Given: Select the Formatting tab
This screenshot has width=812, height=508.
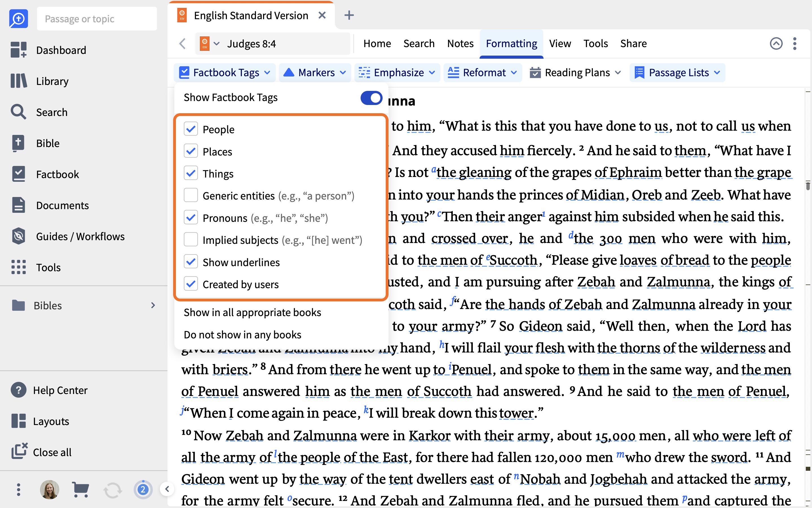Looking at the screenshot, I should click(511, 43).
